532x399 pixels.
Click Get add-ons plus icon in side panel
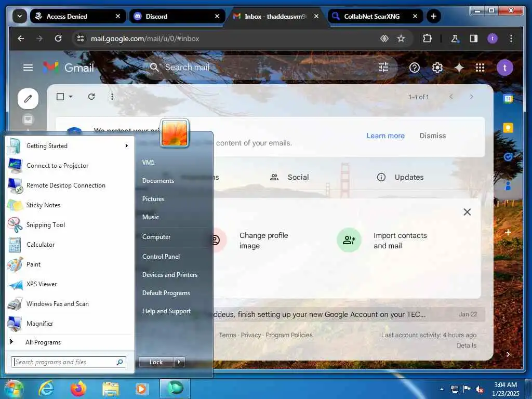point(508,232)
